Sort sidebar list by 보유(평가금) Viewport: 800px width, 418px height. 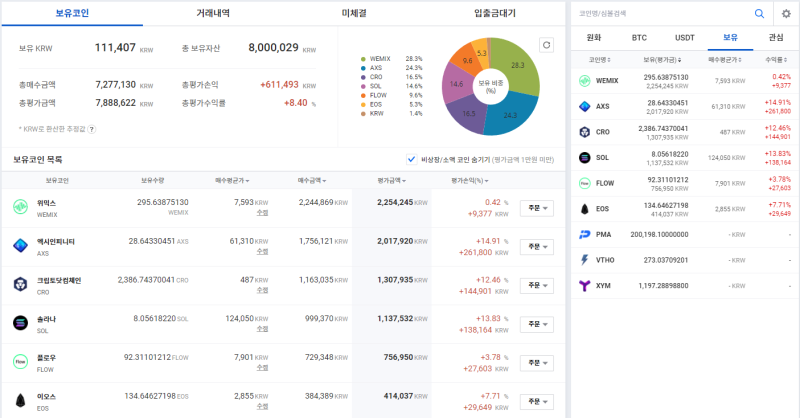click(x=662, y=60)
